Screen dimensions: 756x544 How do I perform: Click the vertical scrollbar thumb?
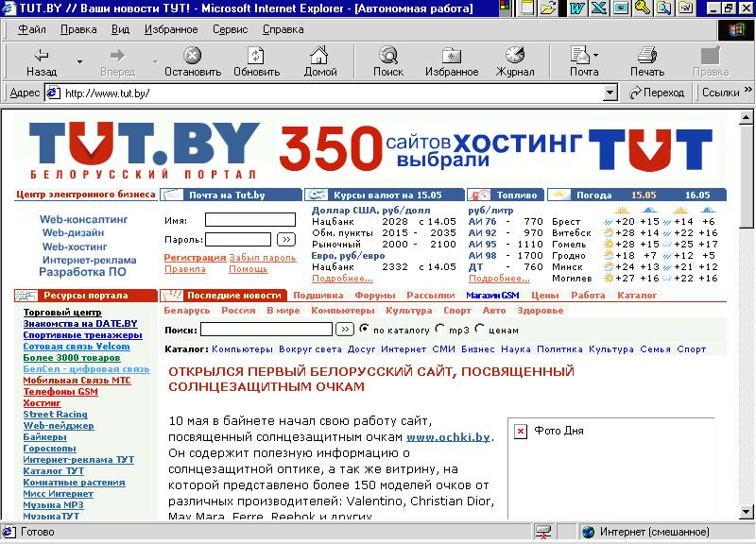pyautogui.click(x=746, y=176)
